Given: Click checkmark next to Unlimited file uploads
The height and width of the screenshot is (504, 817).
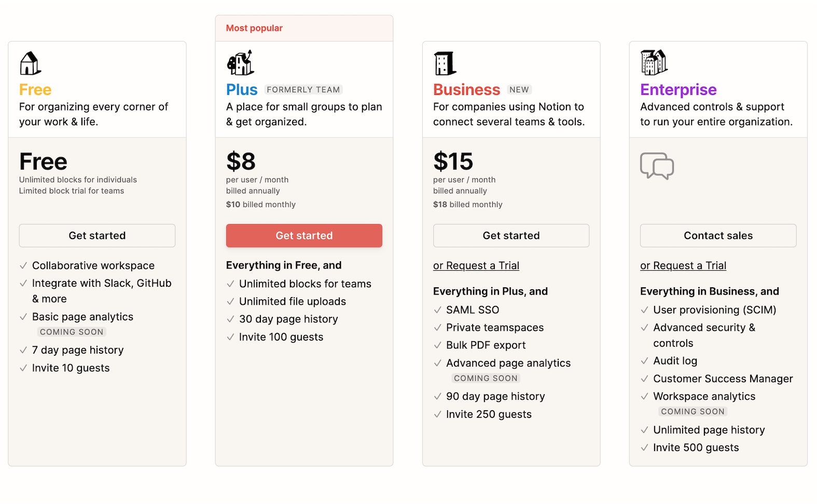Looking at the screenshot, I should (231, 302).
